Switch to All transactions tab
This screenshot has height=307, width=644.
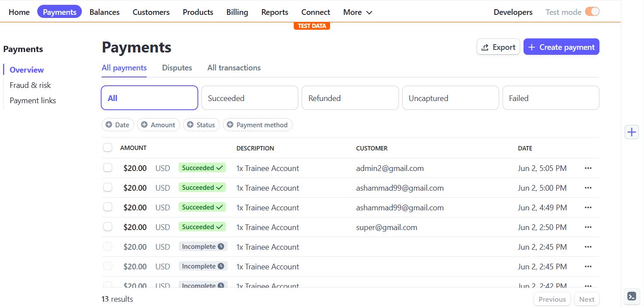[x=234, y=68]
